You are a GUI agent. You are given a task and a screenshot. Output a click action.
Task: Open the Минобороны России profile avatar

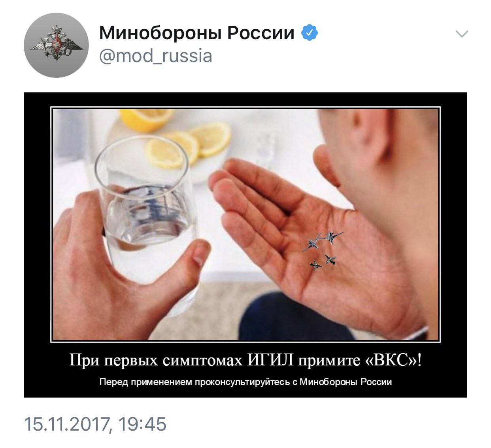click(x=55, y=45)
